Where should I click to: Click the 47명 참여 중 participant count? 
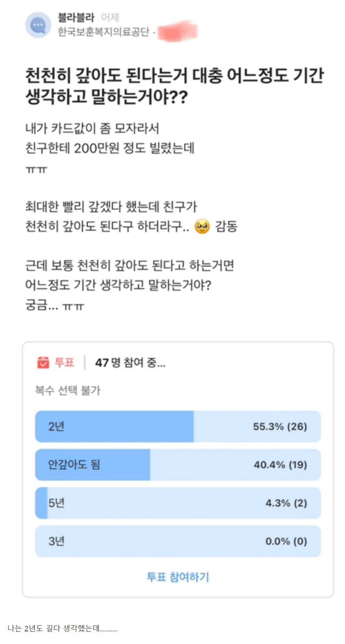(x=130, y=362)
